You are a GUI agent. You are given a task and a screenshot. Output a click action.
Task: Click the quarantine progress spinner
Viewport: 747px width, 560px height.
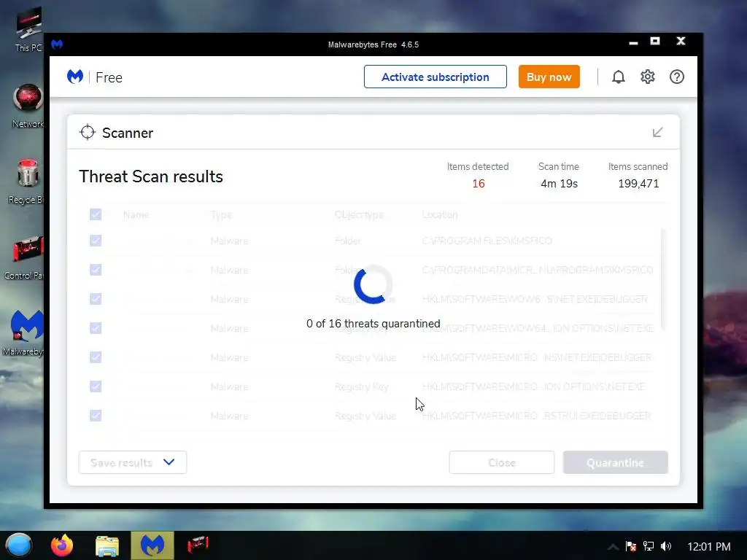[373, 284]
